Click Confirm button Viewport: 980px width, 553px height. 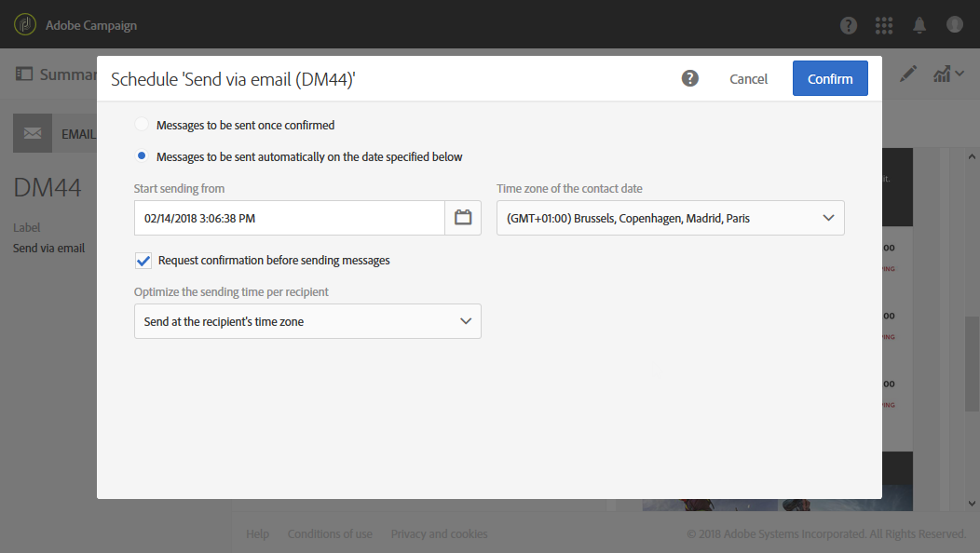coord(830,79)
